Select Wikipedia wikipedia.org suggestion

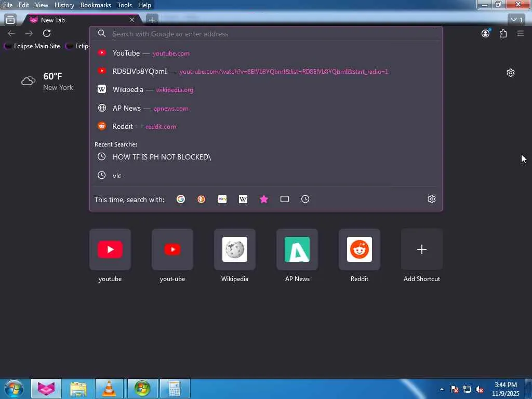[x=265, y=89]
